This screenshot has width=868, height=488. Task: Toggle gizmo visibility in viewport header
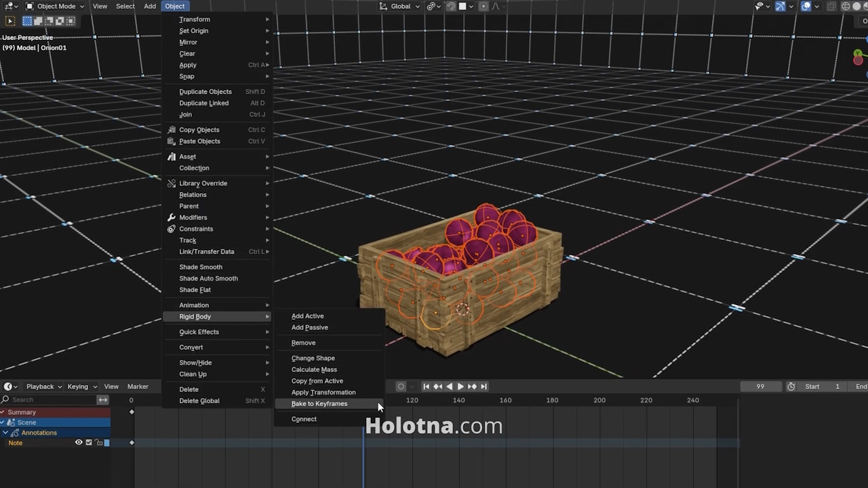pos(781,6)
